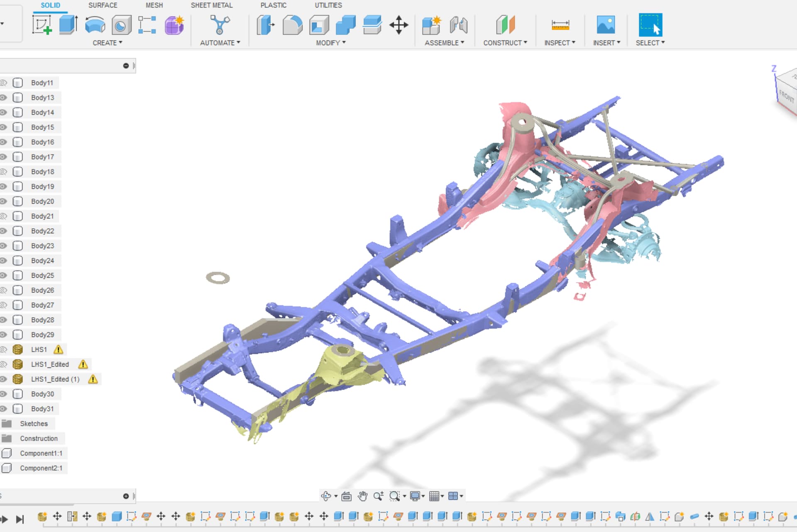Switch to the SHEET METAL tab
Viewport: 797px width, 532px height.
[x=211, y=5]
